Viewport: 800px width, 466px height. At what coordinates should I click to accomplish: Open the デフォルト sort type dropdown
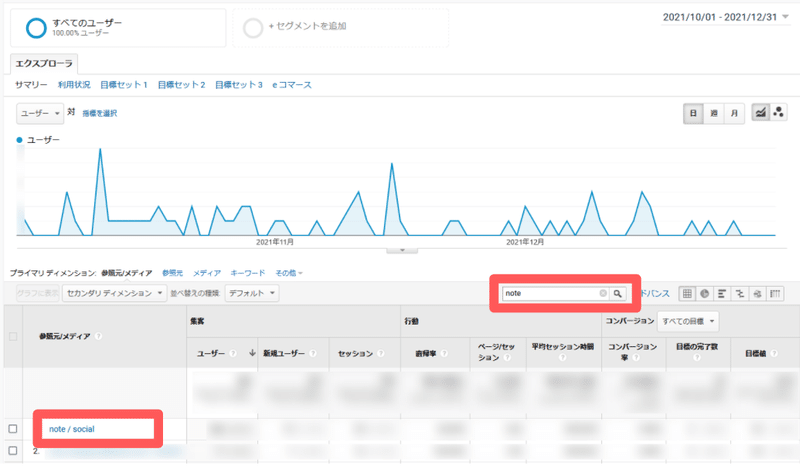click(252, 293)
